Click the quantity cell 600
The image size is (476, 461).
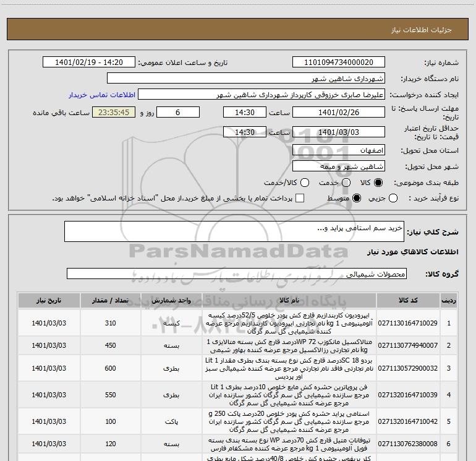point(111,368)
